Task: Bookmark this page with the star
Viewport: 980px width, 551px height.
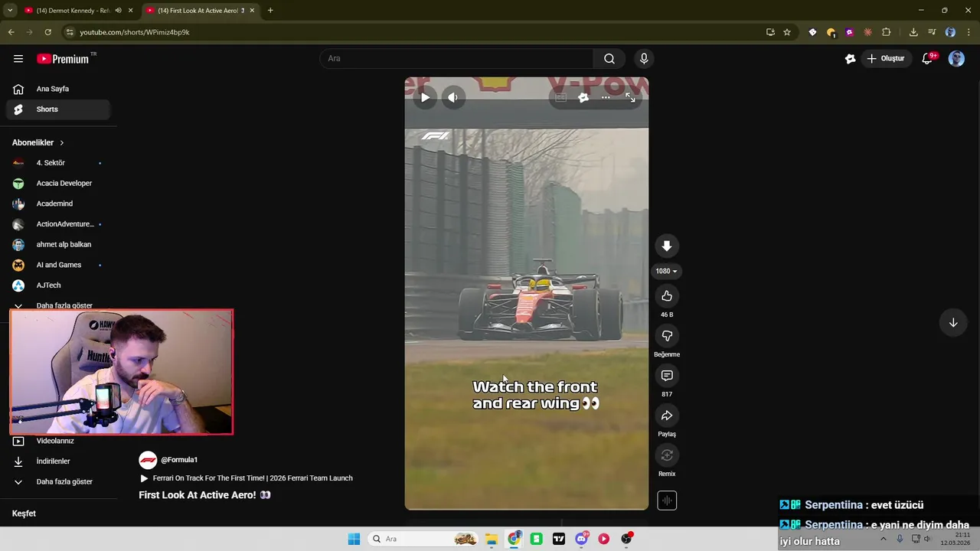Action: 787,32
